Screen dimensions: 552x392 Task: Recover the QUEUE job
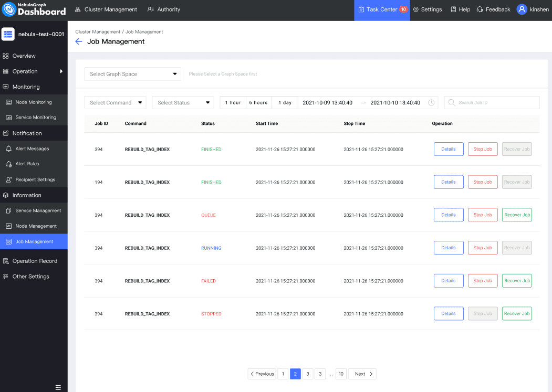517,215
